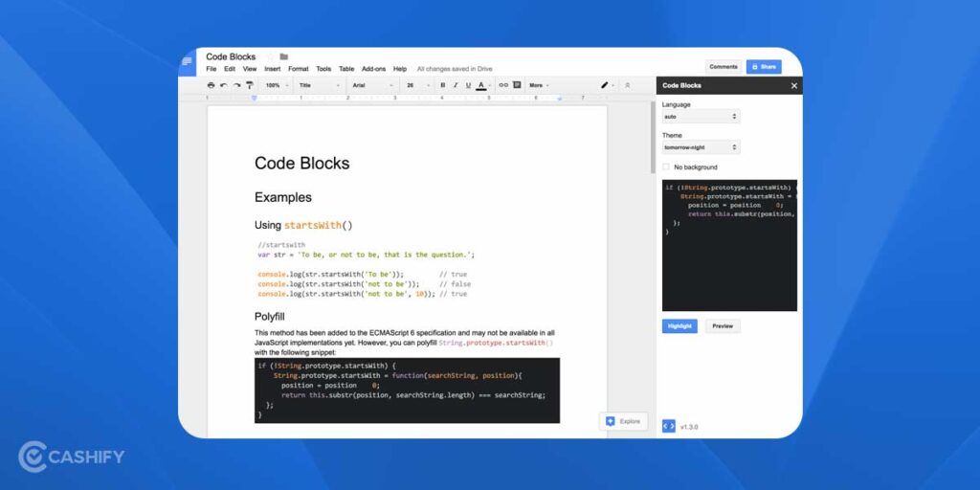Image resolution: width=980 pixels, height=490 pixels.
Task: Click the Examples heading
Action: (283, 197)
